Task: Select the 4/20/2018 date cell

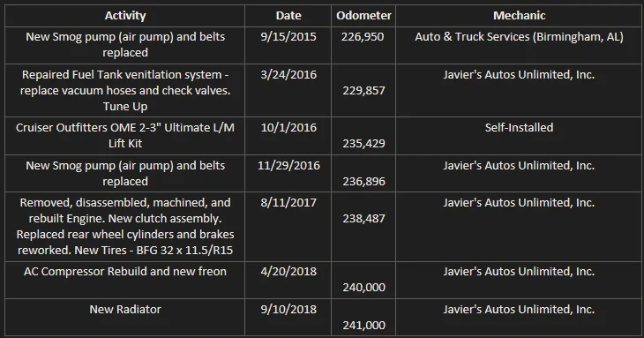Action: click(288, 272)
